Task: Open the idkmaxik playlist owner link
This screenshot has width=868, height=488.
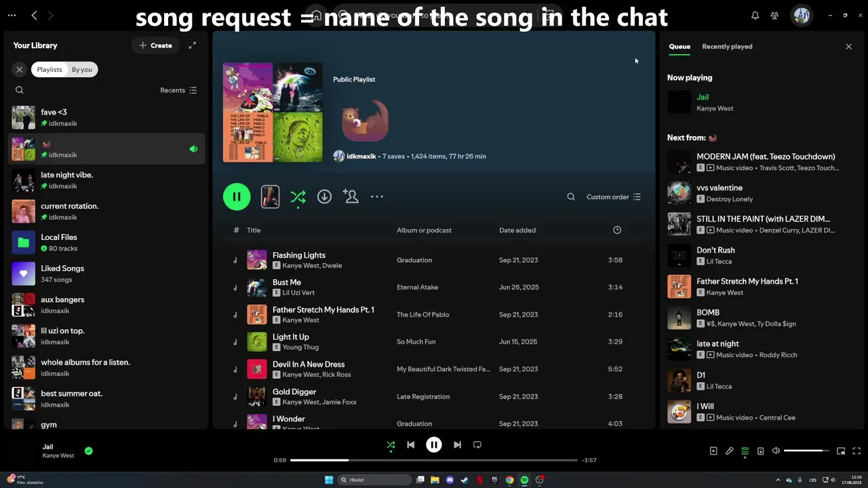Action: 361,156
